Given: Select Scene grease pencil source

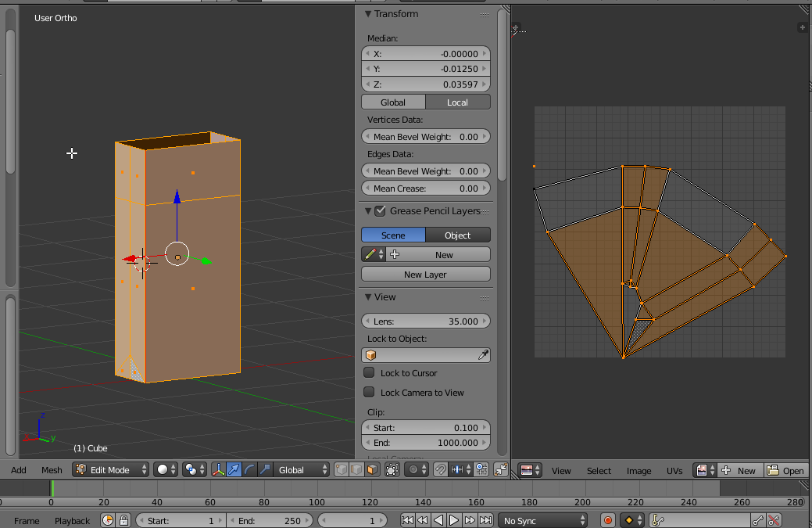Looking at the screenshot, I should coord(393,235).
